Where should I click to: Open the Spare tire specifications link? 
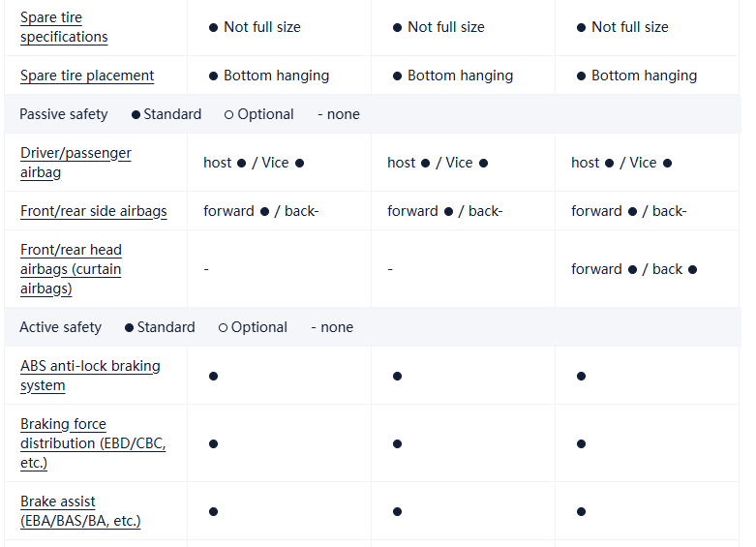(x=64, y=27)
